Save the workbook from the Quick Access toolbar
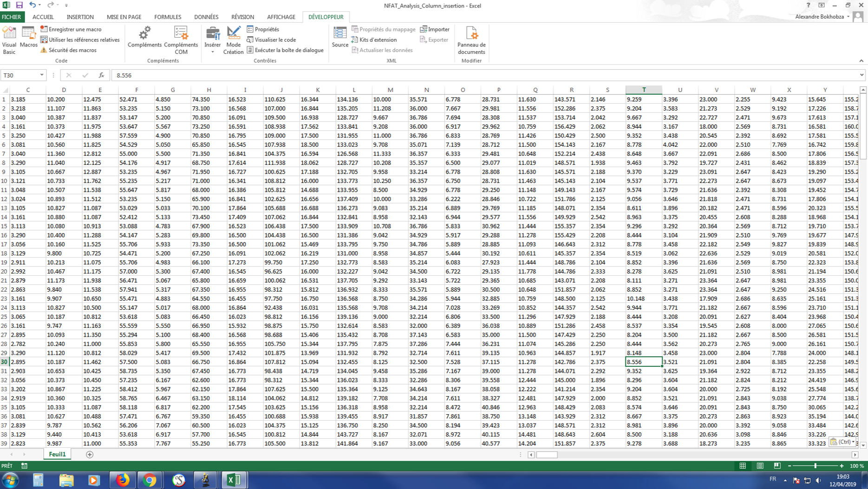This screenshot has height=489, width=868. pos(19,5)
